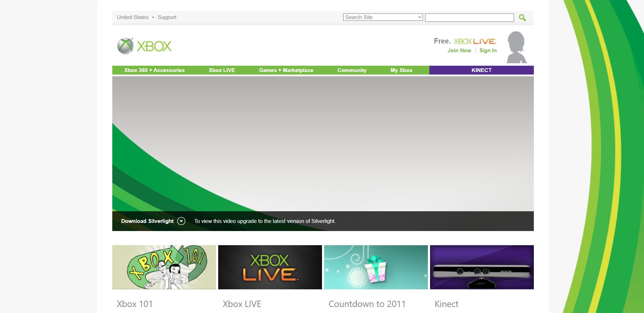Open the Xbox LIVE black thumbnail
The height and width of the screenshot is (313, 644).
point(270,267)
